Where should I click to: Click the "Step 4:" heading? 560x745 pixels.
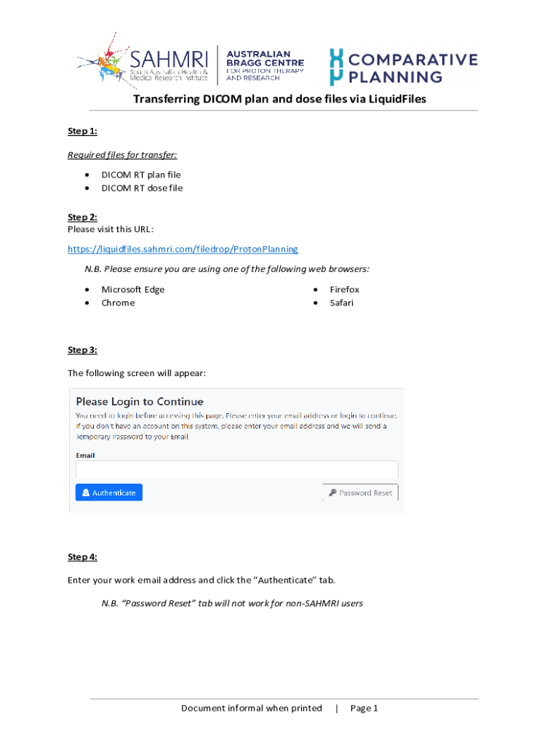point(82,557)
